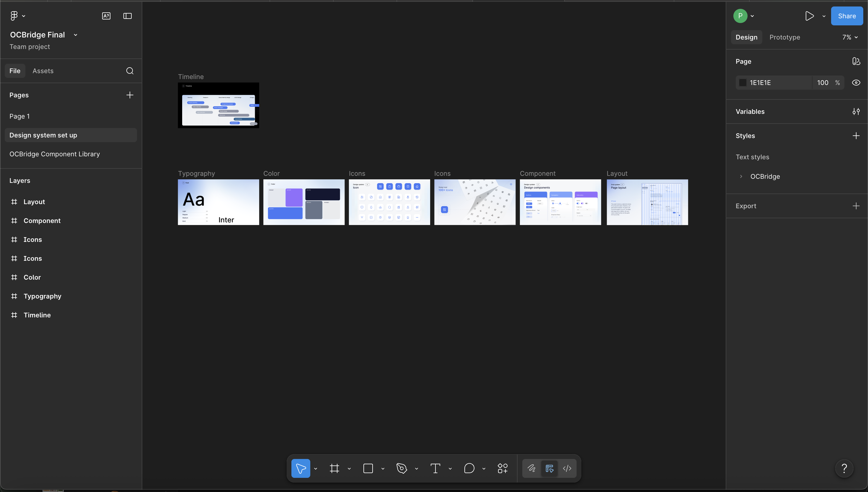The image size is (868, 492).
Task: Open Move tool options dropdown
Action: point(316,468)
